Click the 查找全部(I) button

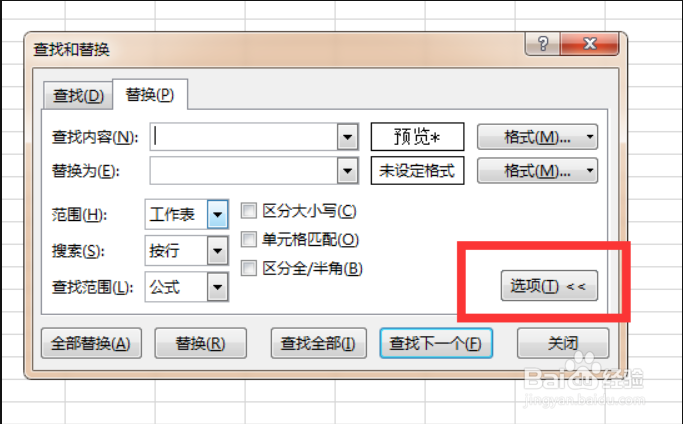click(318, 343)
